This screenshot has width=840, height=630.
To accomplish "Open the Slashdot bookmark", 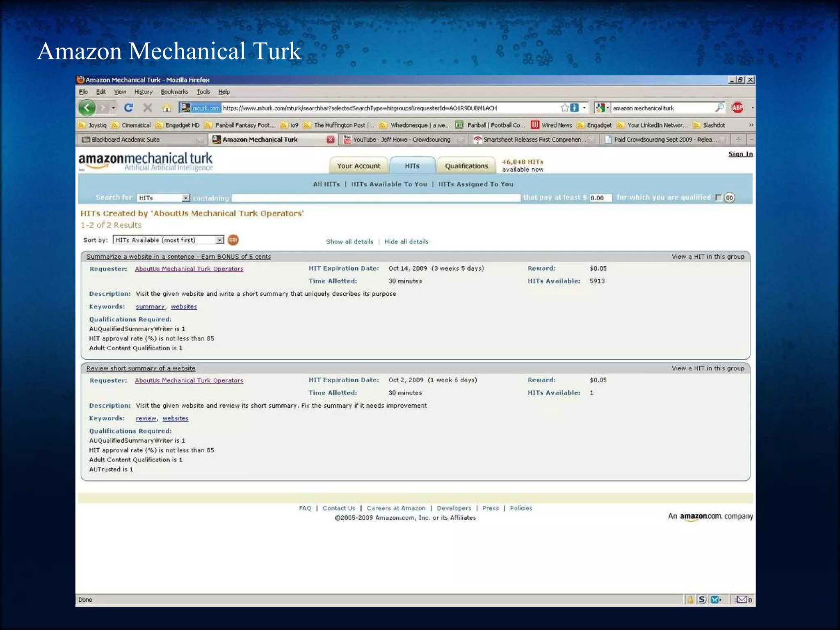I will click(x=709, y=125).
